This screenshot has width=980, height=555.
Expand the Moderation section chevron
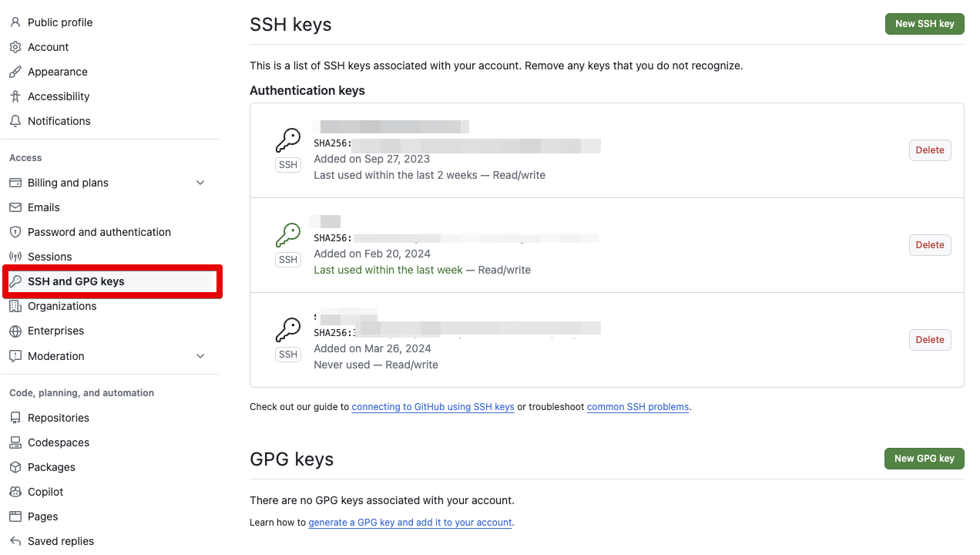click(200, 356)
